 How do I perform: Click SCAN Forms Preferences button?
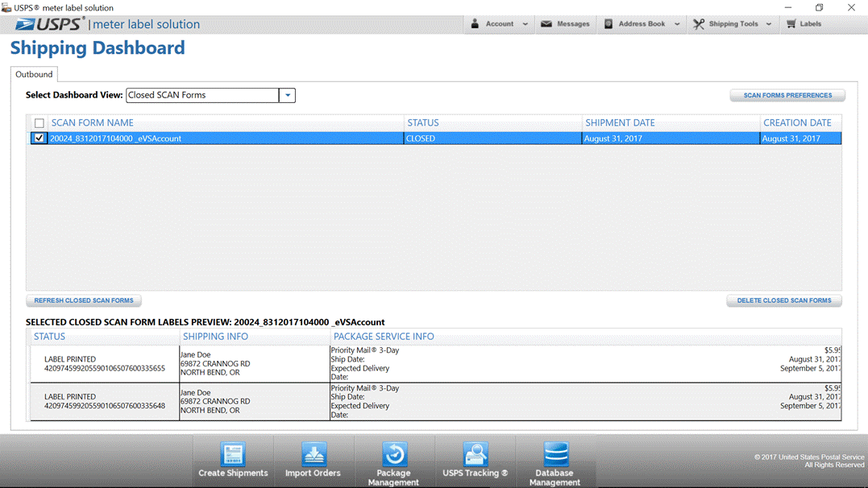click(x=787, y=95)
